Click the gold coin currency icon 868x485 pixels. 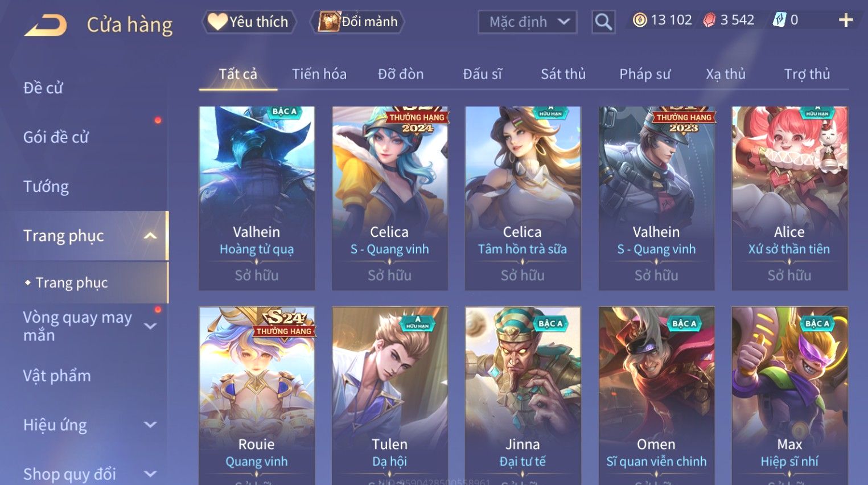[x=640, y=20]
